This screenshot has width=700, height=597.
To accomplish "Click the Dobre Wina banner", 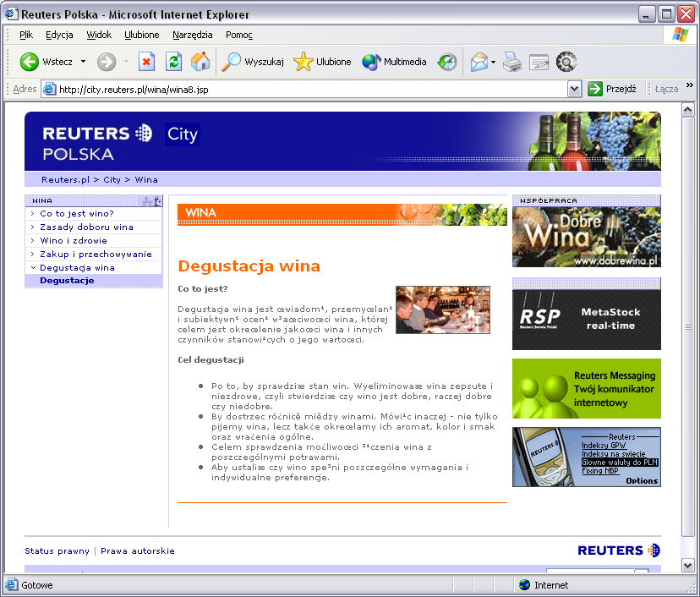I will click(x=586, y=237).
